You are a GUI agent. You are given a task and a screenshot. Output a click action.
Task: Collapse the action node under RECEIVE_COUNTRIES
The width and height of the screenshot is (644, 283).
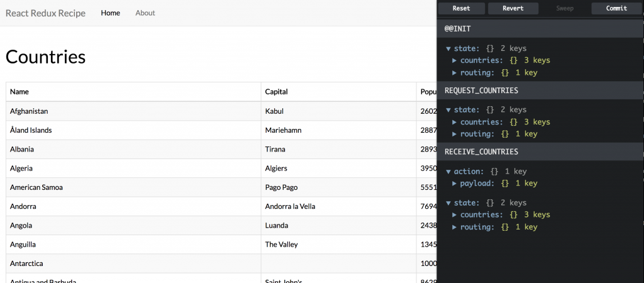448,172
